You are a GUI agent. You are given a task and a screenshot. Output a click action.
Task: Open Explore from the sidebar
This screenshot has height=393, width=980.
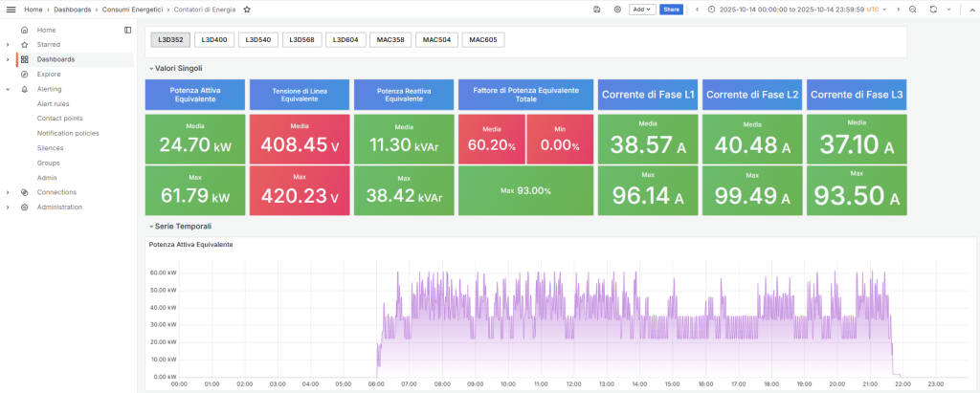pos(49,74)
